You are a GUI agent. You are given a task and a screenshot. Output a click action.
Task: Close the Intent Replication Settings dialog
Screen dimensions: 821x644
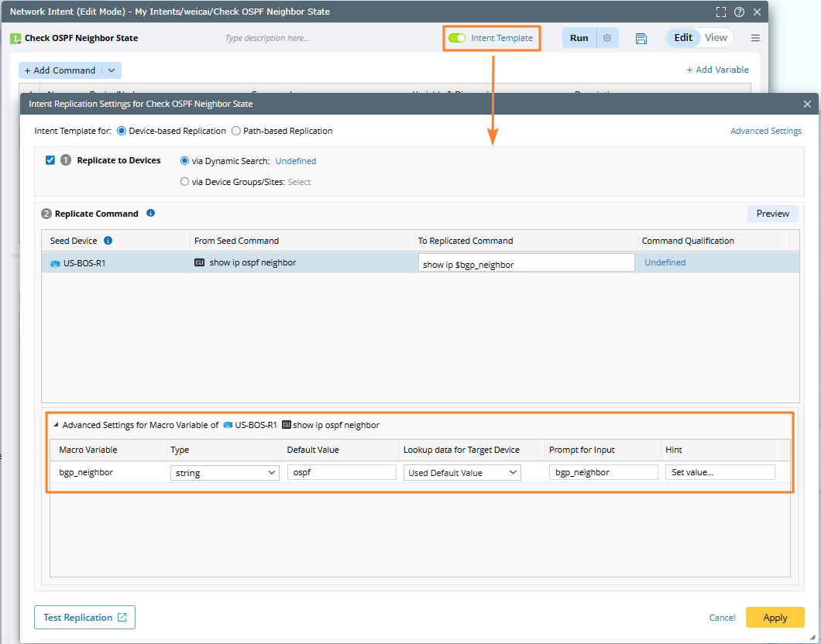(807, 104)
